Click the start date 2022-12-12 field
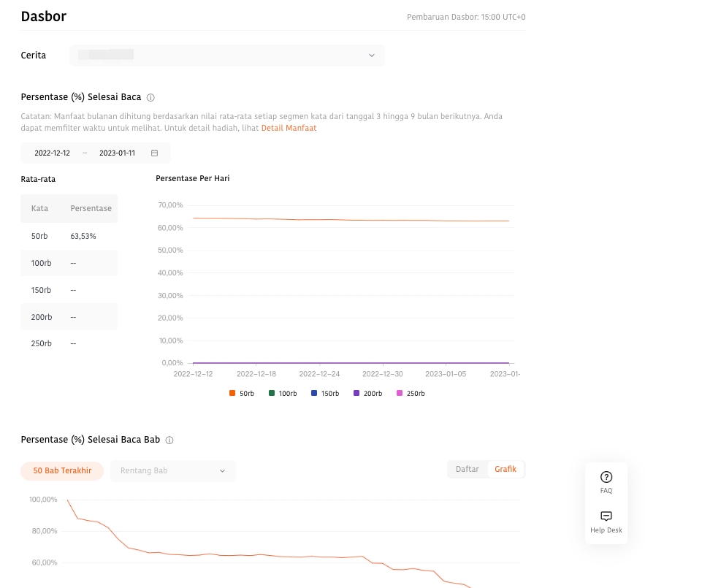The height and width of the screenshot is (588, 702). tap(53, 153)
